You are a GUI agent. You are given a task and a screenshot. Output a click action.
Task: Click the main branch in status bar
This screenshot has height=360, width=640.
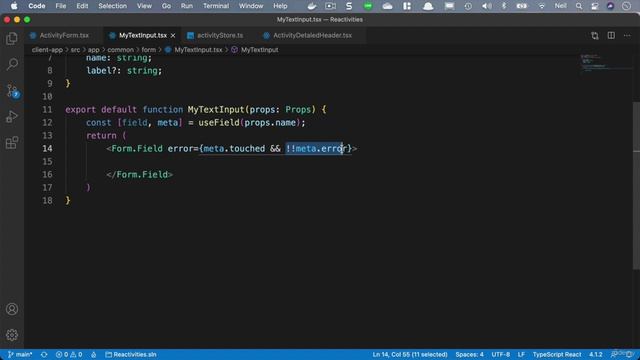point(20,354)
